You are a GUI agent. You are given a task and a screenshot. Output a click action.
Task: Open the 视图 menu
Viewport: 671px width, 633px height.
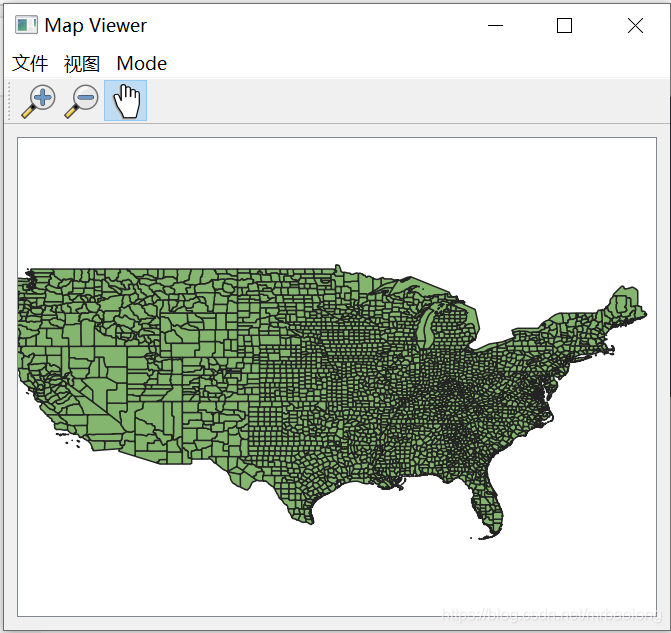tap(82, 64)
